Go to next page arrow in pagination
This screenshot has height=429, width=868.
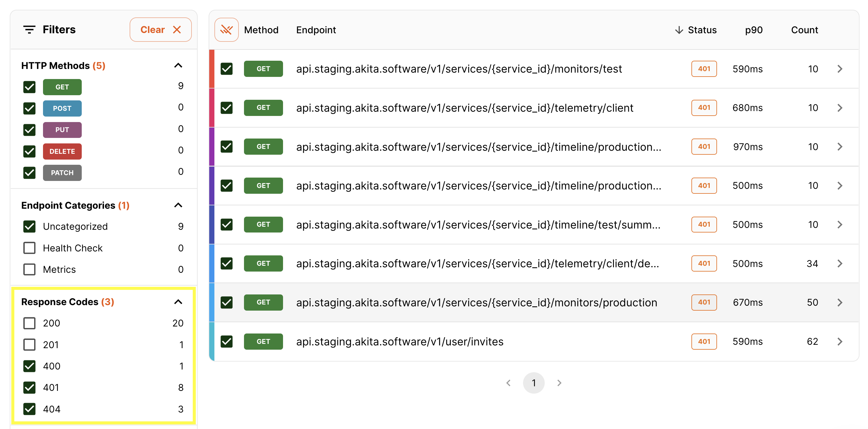coord(559,383)
